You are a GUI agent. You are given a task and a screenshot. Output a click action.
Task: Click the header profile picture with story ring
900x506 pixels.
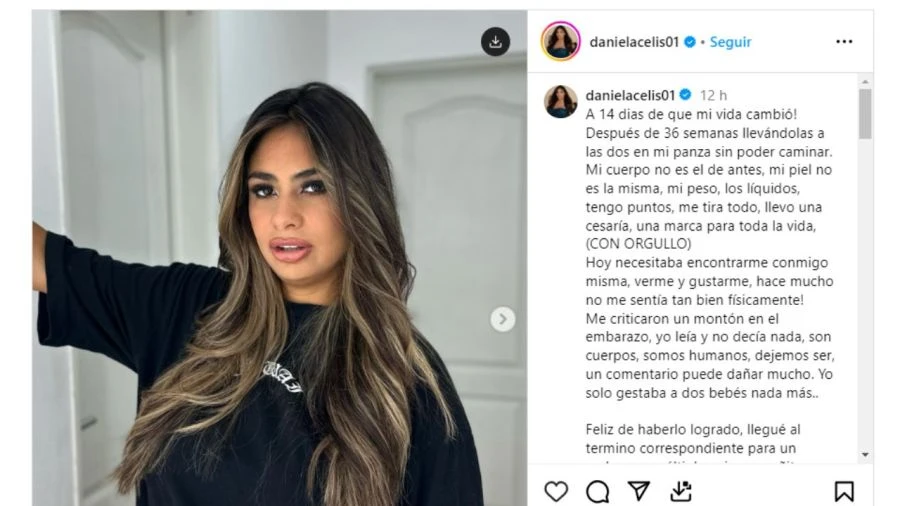click(560, 41)
